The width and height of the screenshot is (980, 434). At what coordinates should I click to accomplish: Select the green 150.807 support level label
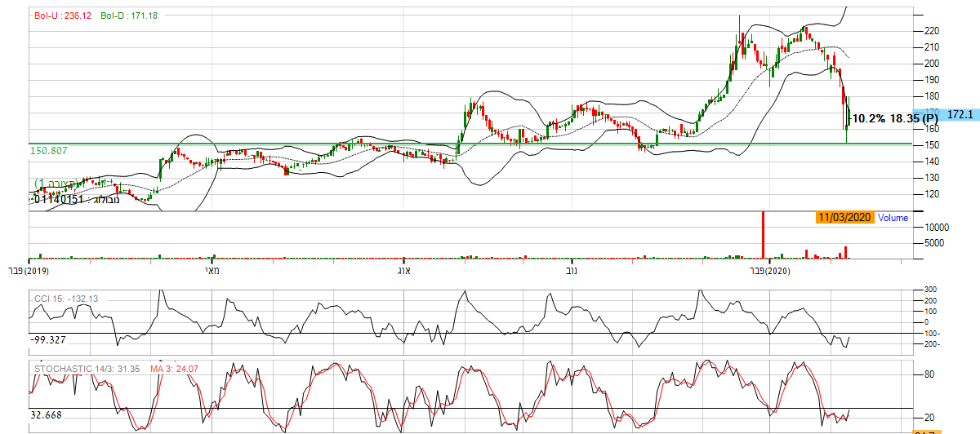[49, 151]
